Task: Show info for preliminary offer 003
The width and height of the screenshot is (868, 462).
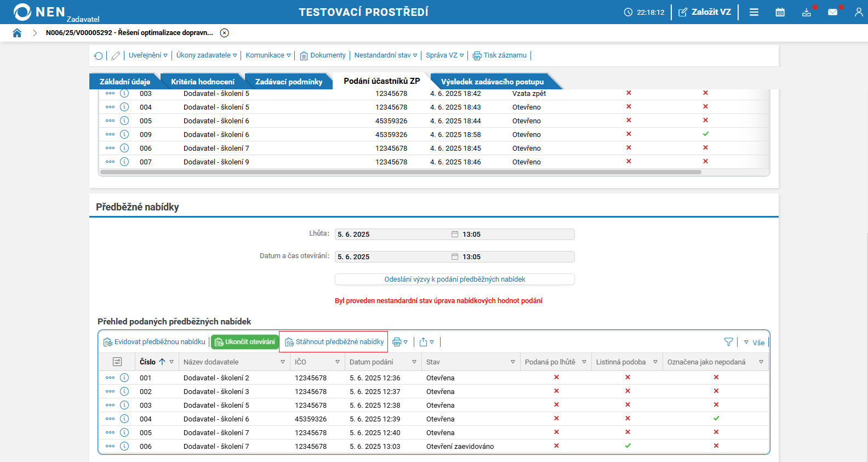Action: 124,405
